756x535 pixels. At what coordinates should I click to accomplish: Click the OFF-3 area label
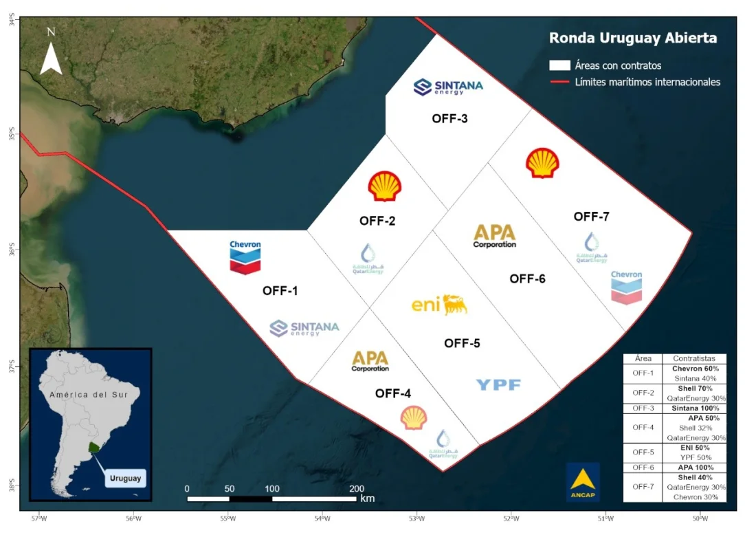click(x=450, y=119)
